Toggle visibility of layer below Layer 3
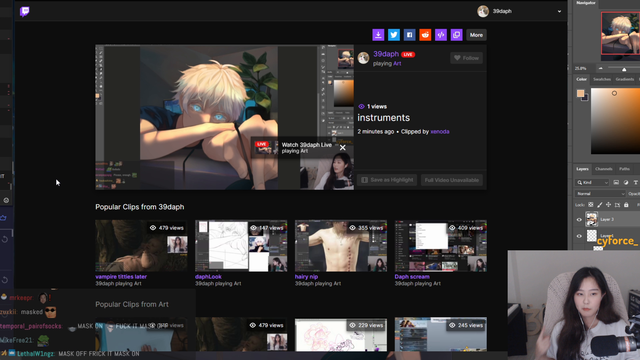Screen dimensions: 640x360 pyautogui.click(x=579, y=236)
